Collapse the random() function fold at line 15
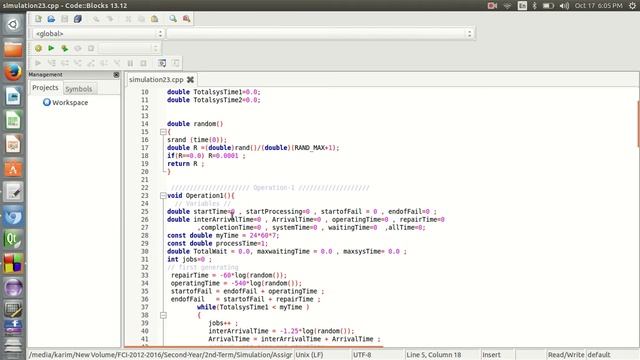The height and width of the screenshot is (360, 640). pos(163,132)
